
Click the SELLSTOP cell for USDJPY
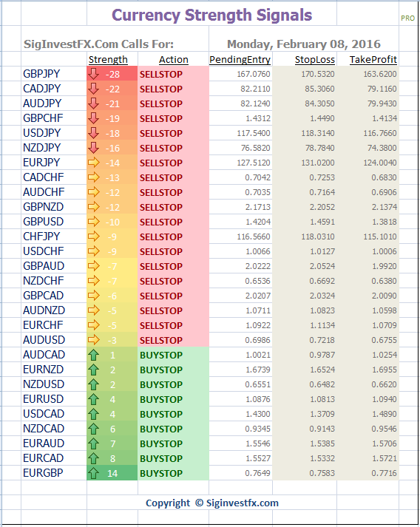tap(173, 133)
